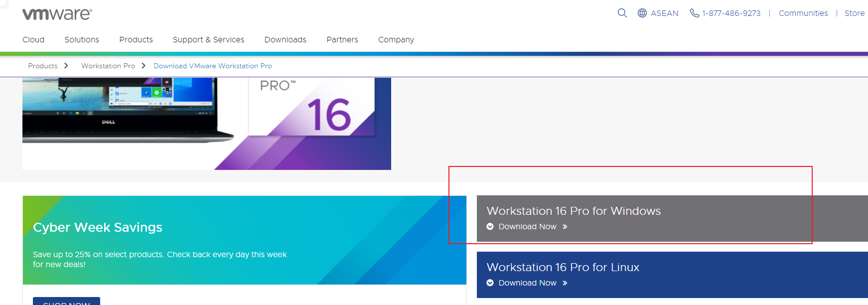Open the Support & Services menu

point(208,39)
